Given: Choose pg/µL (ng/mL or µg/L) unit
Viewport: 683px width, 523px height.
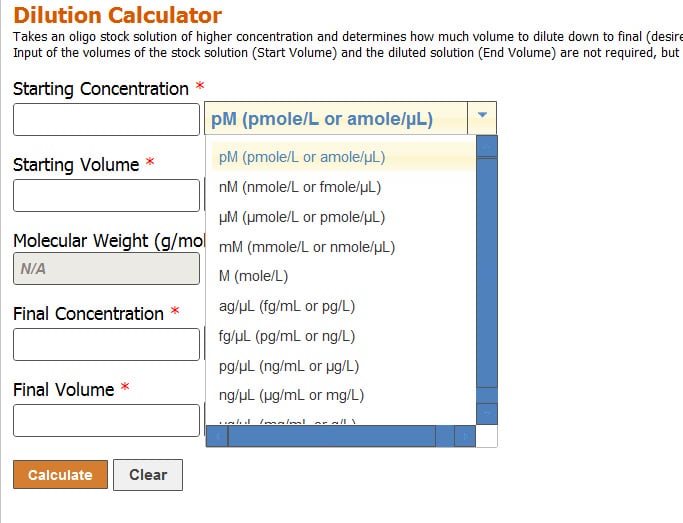Looking at the screenshot, I should point(289,366).
